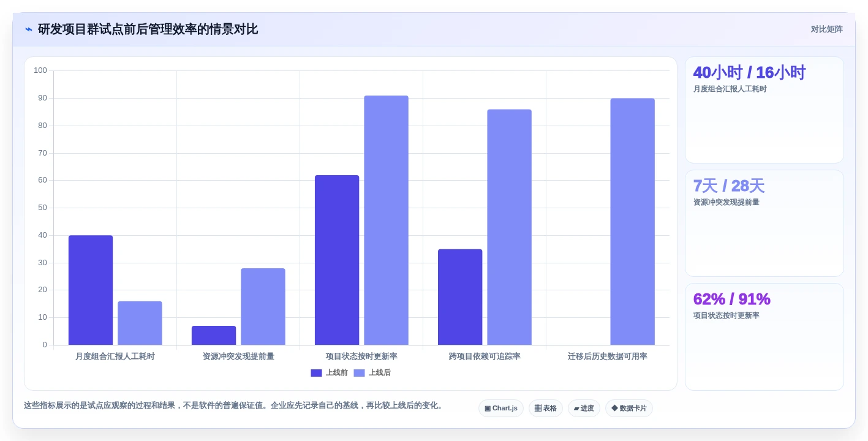
Task: Click the 100 y-axis tick label
Action: point(40,70)
